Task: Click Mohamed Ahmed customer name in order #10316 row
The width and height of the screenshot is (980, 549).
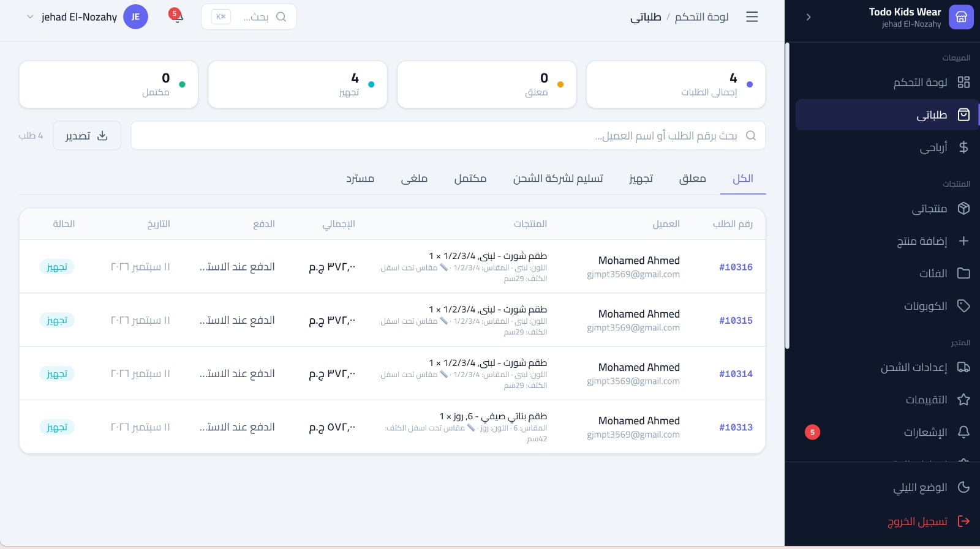Action: 639,261
